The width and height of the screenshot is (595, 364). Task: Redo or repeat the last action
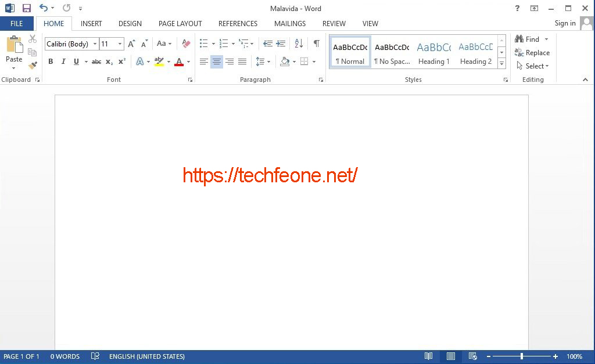tap(66, 8)
